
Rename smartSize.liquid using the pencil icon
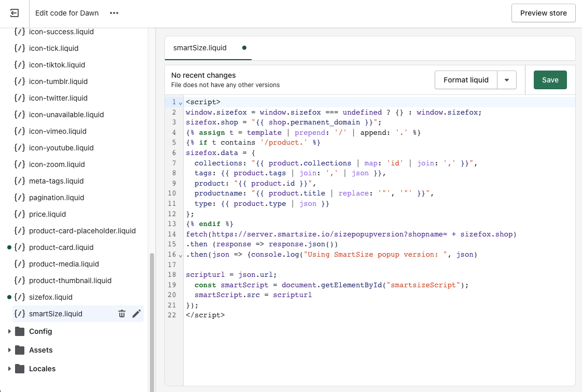pyautogui.click(x=136, y=314)
